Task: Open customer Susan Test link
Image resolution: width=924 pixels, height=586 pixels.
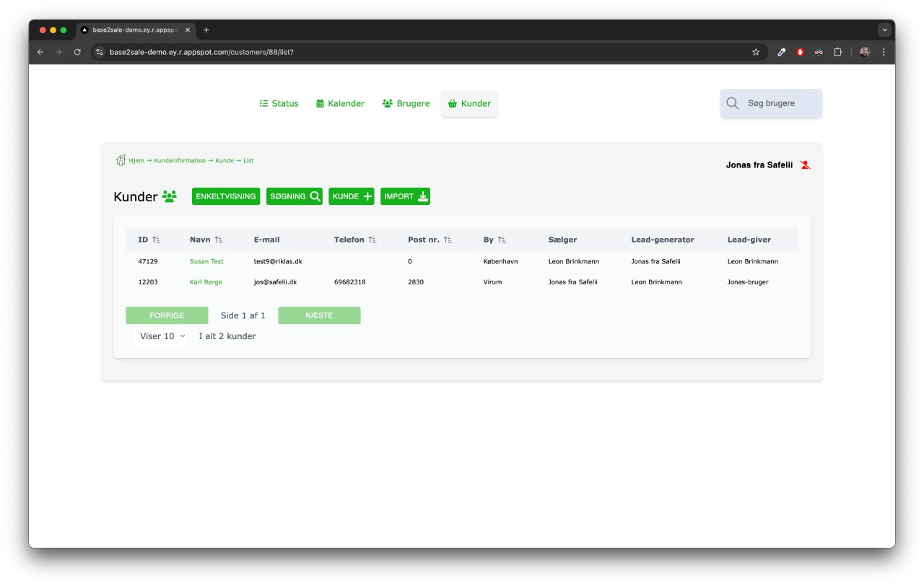Action: click(x=206, y=261)
